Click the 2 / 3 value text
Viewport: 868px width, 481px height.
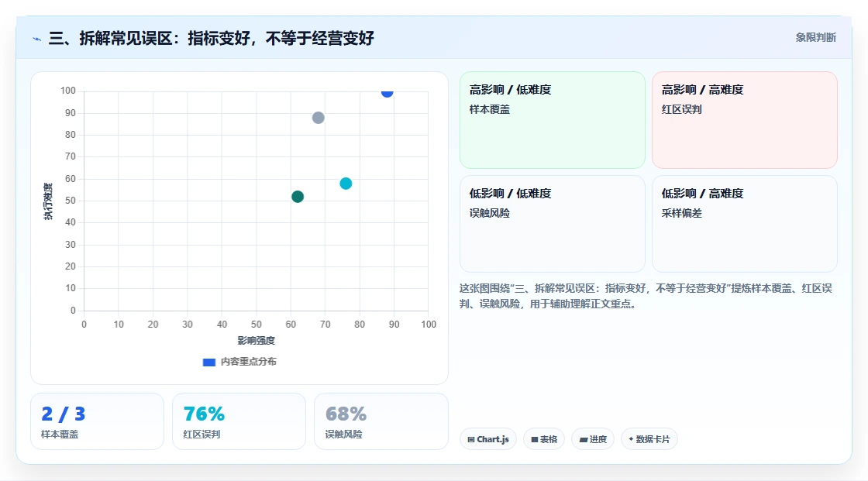pos(63,414)
